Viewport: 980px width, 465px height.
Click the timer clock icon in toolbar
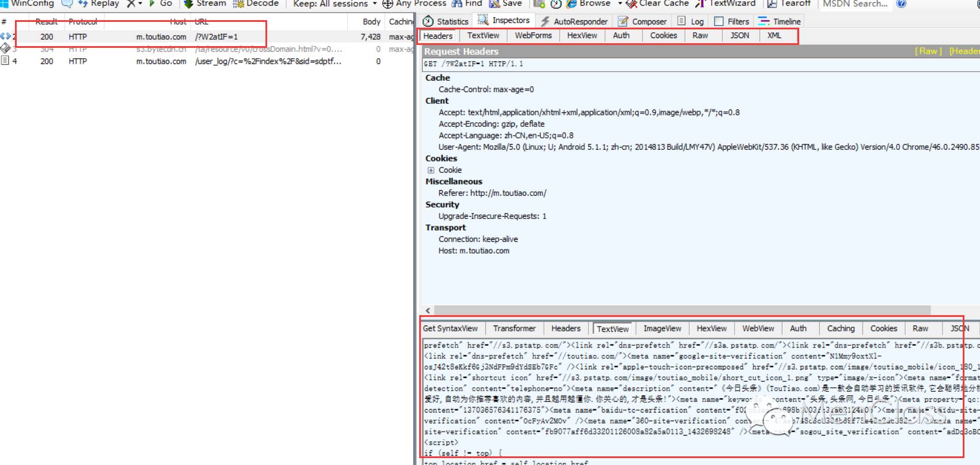[x=556, y=3]
